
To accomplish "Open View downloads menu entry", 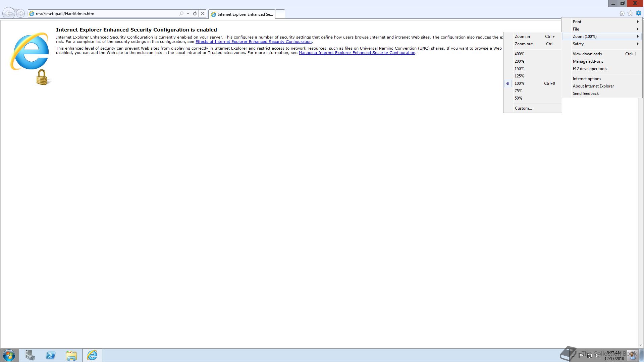I will pos(602,54).
